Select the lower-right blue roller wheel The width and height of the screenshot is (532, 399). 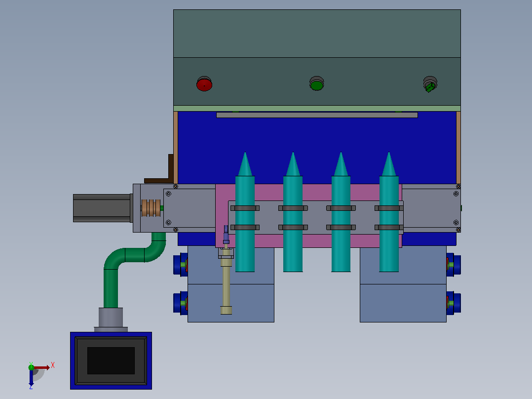click(x=454, y=303)
